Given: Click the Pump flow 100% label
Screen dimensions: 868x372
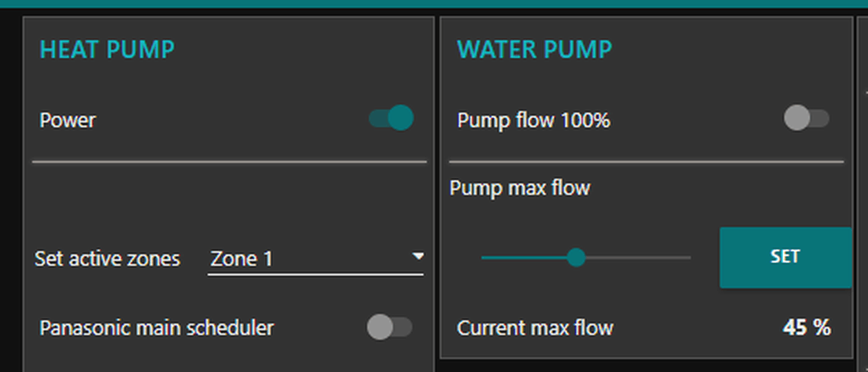Looking at the screenshot, I should pos(533,120).
